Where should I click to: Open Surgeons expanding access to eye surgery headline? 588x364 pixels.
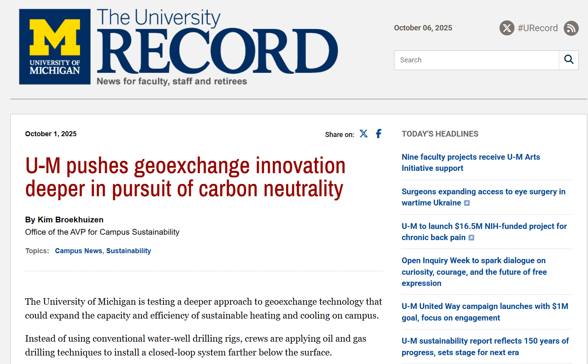[x=483, y=197]
